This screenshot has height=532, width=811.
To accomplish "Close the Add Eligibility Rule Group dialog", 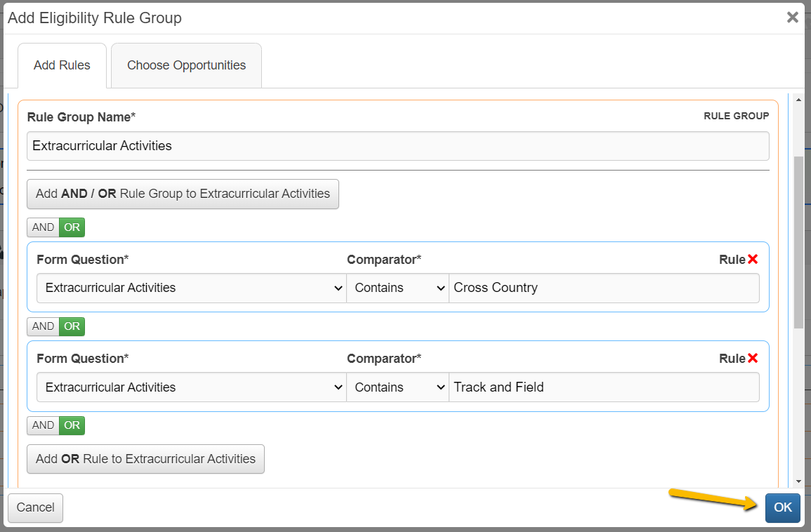I will tap(793, 17).
